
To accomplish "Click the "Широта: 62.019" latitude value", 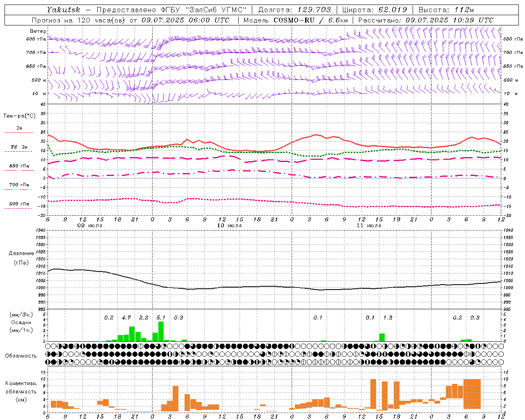I will click(374, 10).
